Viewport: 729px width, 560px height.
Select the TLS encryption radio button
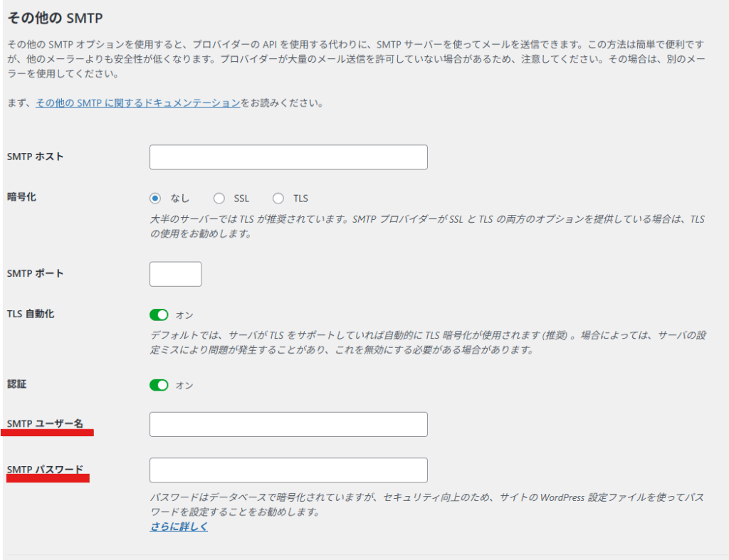(x=278, y=199)
